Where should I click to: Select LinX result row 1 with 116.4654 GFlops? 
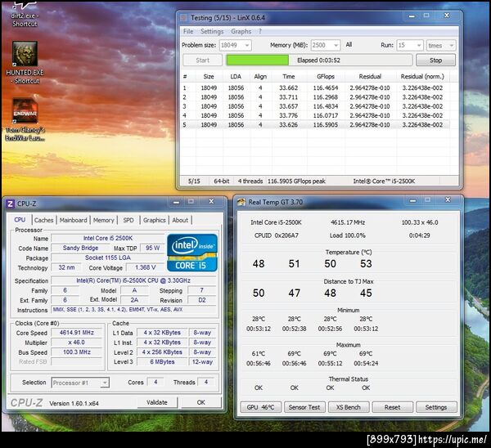point(315,88)
